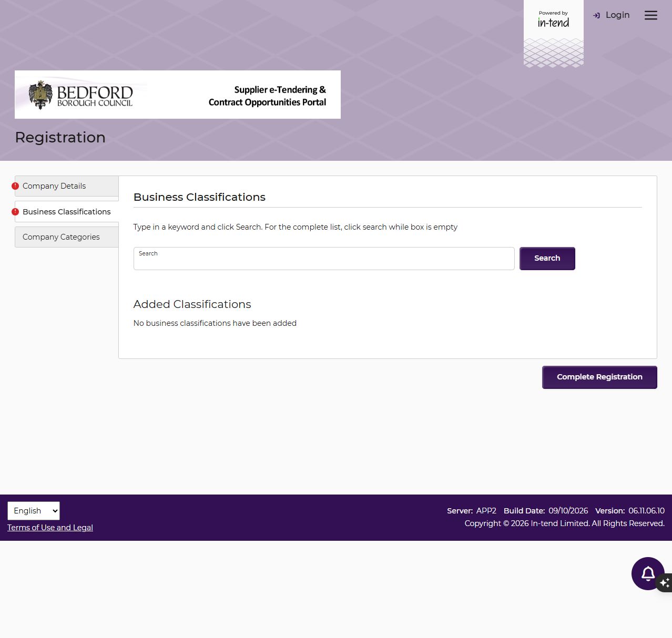Click Complete Registration button
This screenshot has width=672, height=638.
click(599, 377)
